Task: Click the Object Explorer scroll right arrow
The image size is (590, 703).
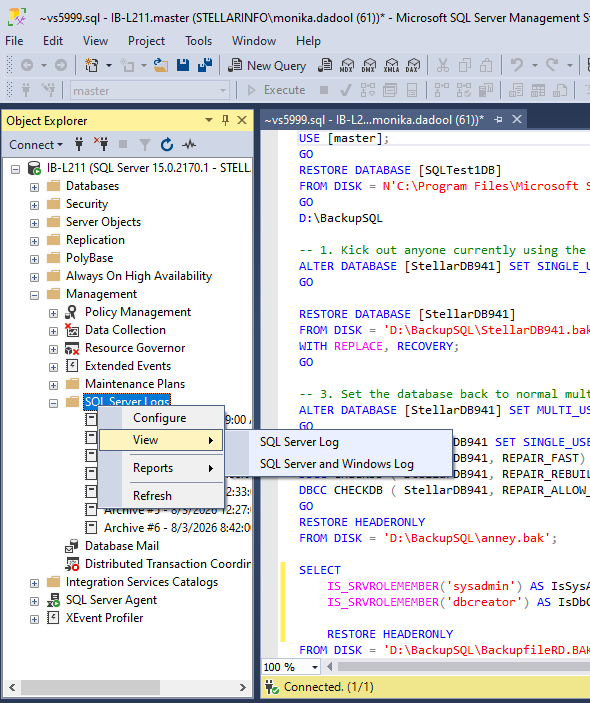Action: tap(243, 687)
